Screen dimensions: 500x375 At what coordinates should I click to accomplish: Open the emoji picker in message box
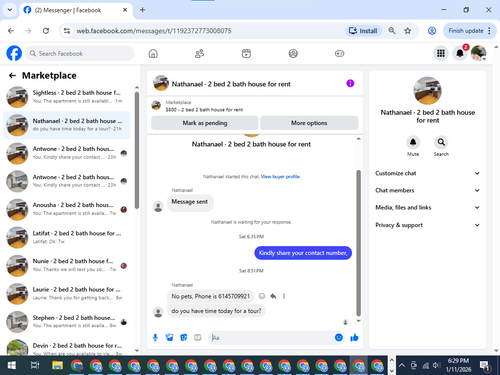pos(339,338)
